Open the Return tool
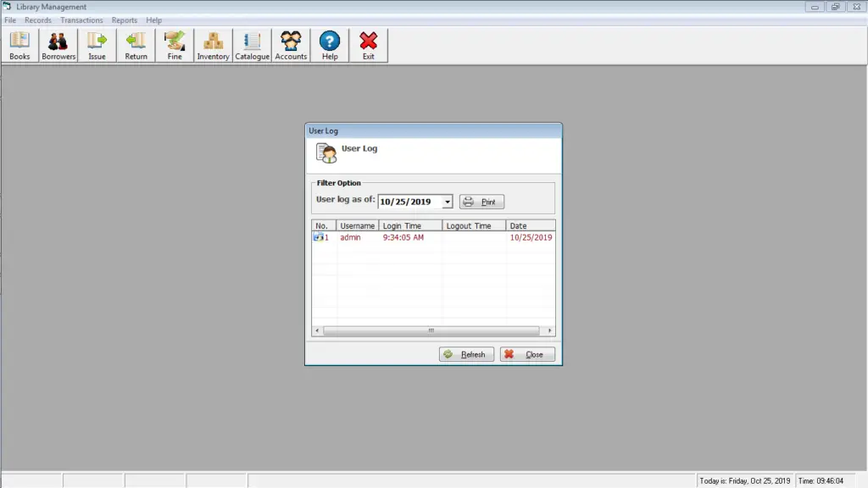 [x=136, y=44]
